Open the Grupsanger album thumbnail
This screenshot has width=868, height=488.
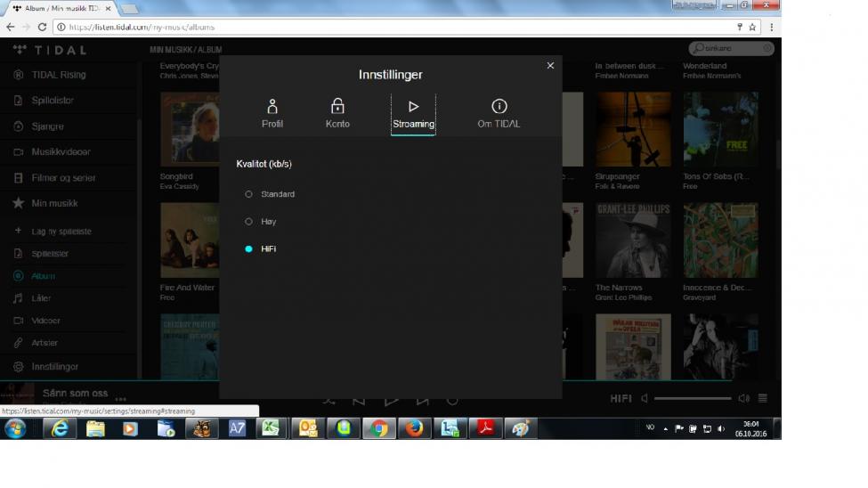point(633,129)
